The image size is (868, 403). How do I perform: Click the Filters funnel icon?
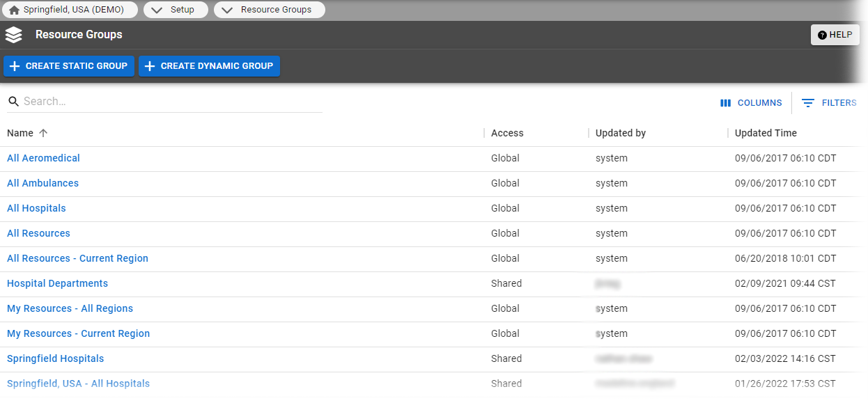click(808, 102)
